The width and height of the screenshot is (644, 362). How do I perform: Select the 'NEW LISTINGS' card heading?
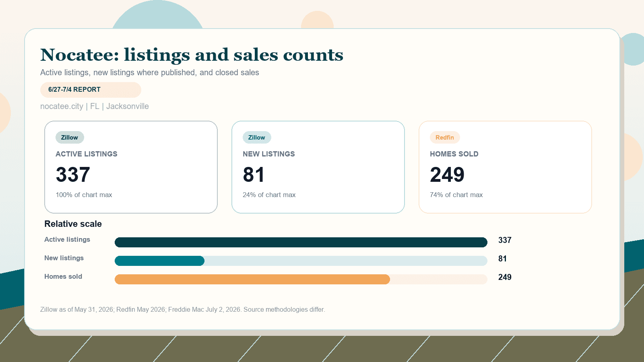tap(269, 154)
